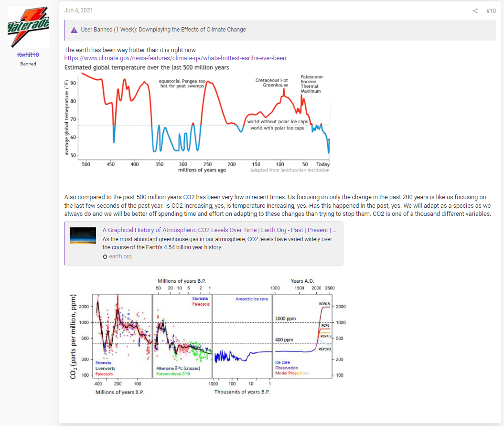This screenshot has width=504, height=426.
Task: Click "The earth has been way hotter" line
Action: pyautogui.click(x=130, y=50)
